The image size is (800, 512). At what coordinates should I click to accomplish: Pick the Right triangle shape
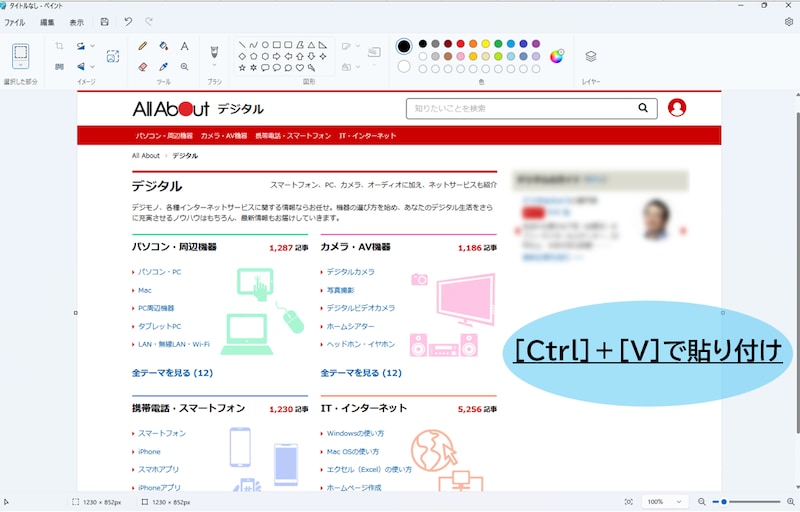tap(322, 45)
